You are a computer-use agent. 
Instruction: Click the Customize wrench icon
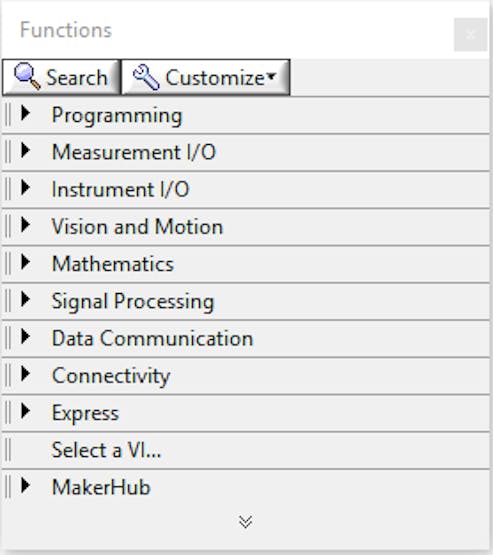[x=146, y=77]
